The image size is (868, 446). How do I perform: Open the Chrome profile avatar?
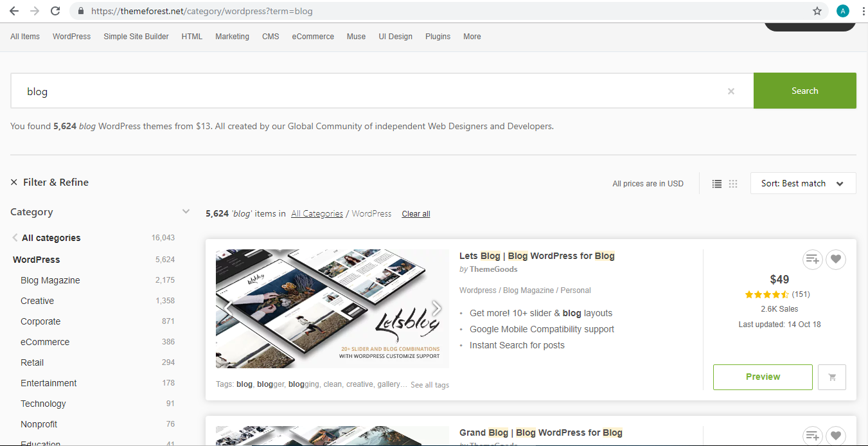[x=843, y=11]
